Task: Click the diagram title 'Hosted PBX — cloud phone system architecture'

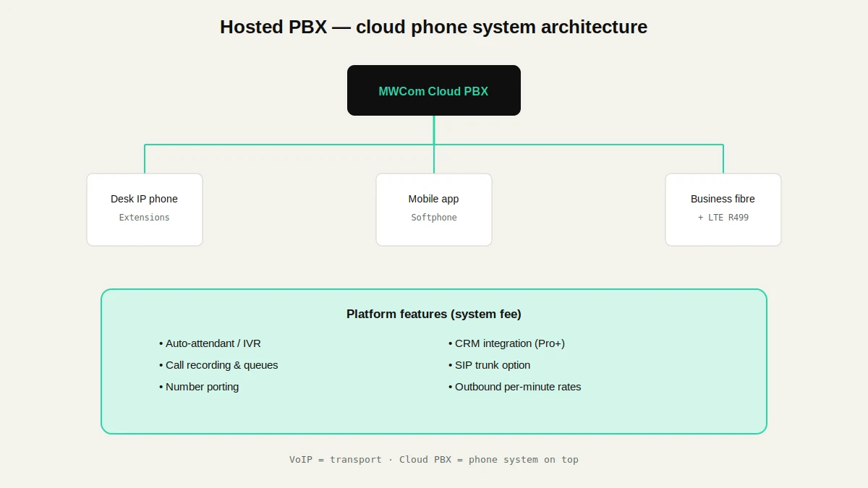Action: pos(434,27)
